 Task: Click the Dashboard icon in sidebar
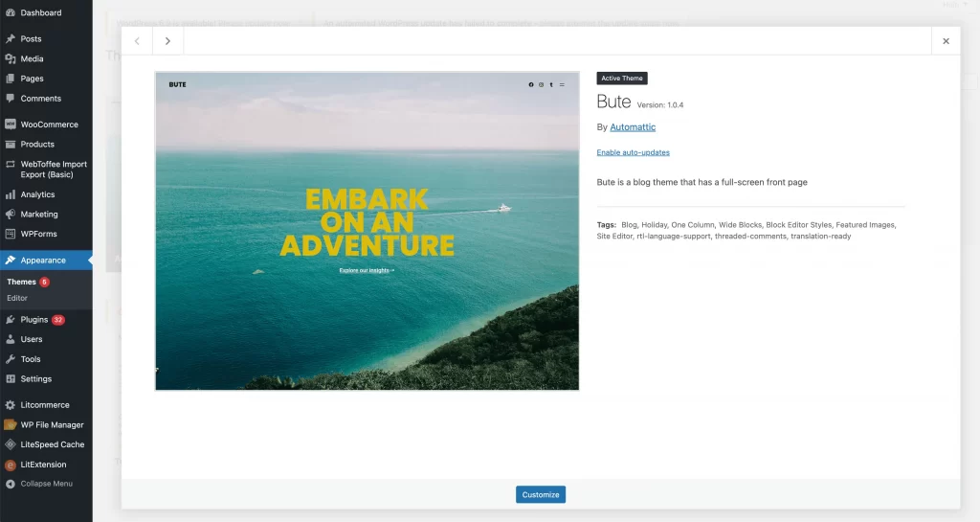[10, 13]
